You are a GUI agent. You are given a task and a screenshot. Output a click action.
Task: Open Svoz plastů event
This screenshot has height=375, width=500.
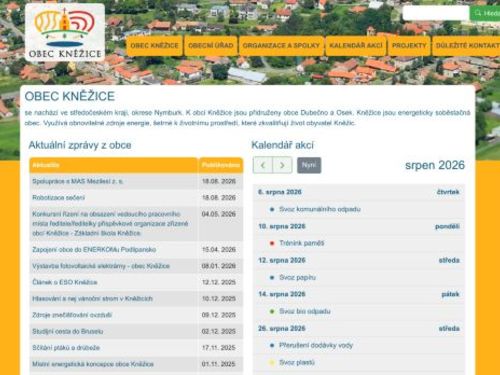point(297,362)
